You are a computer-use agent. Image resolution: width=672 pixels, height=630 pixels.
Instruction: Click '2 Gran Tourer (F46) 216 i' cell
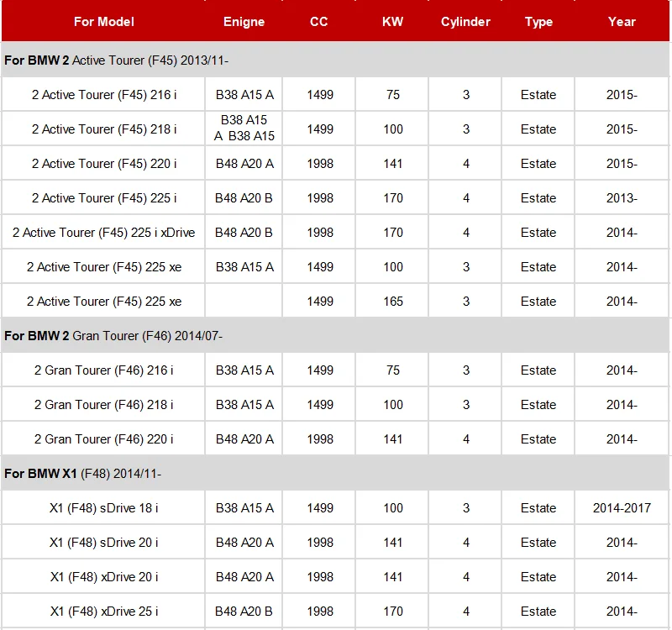[x=103, y=370]
